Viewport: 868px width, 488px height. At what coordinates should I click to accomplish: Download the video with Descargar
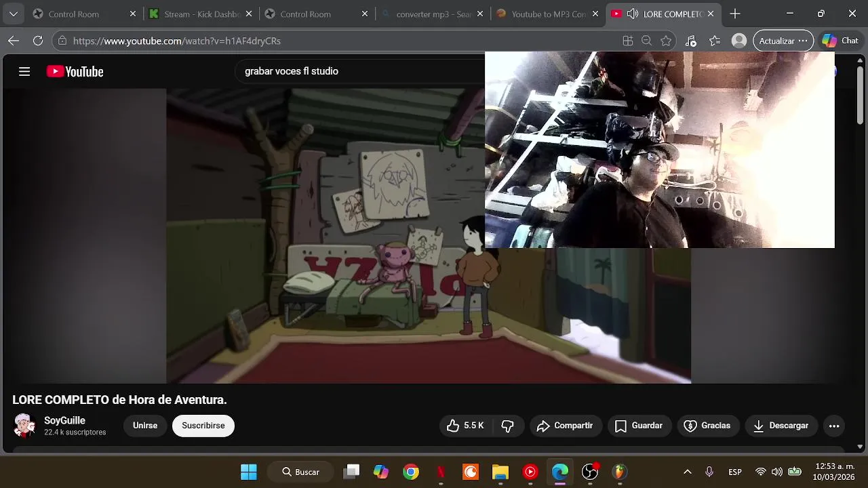[781, 426]
